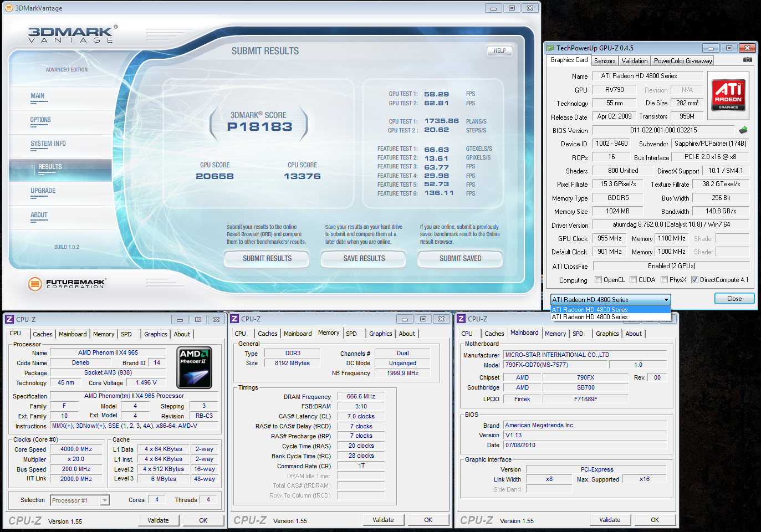Image resolution: width=761 pixels, height=532 pixels.
Task: Open ABOUT in 3DMark sidebar
Action: (x=39, y=215)
